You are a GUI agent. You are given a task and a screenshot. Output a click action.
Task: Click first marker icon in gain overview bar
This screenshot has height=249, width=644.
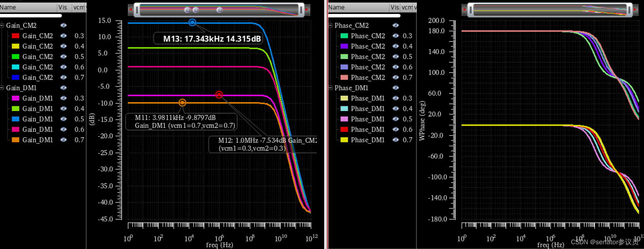[x=187, y=10]
